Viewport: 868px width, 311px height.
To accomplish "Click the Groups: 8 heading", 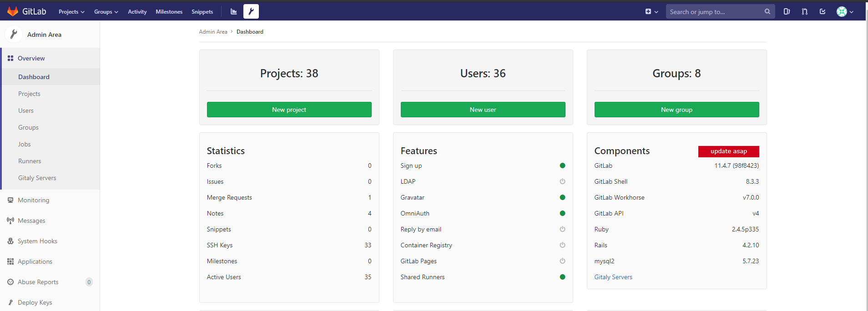I will tap(677, 73).
